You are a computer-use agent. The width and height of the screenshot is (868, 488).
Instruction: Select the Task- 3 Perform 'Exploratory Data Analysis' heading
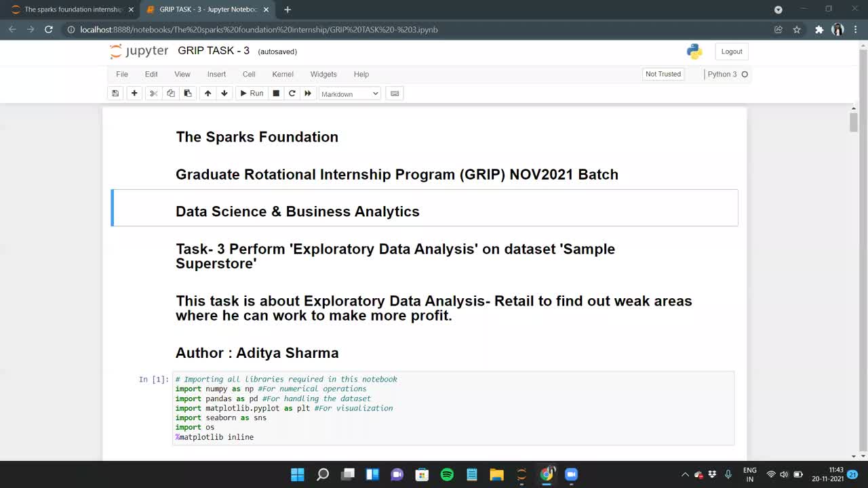coord(395,256)
